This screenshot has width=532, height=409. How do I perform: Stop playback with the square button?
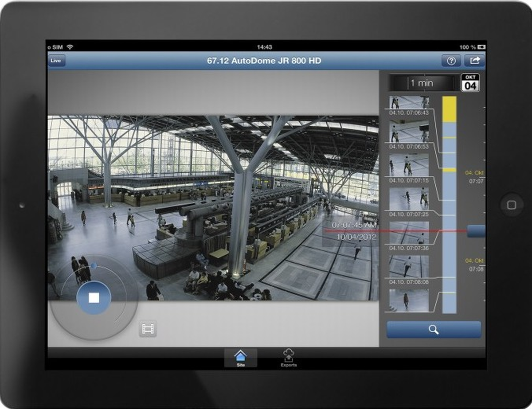coord(94,298)
